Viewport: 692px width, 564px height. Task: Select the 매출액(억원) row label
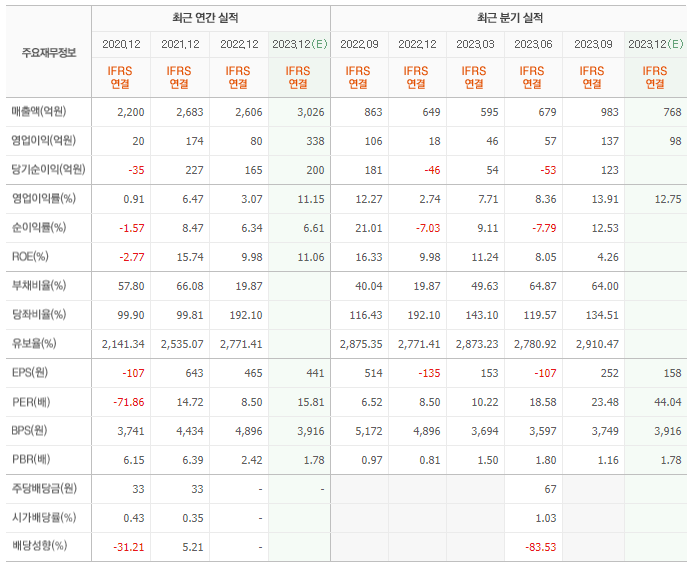pos(39,111)
